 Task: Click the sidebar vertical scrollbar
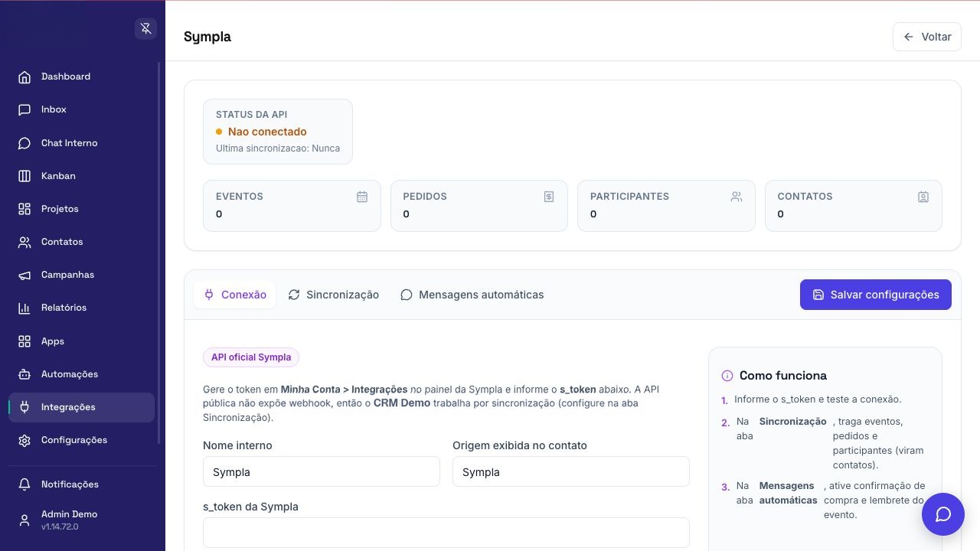pos(159,253)
